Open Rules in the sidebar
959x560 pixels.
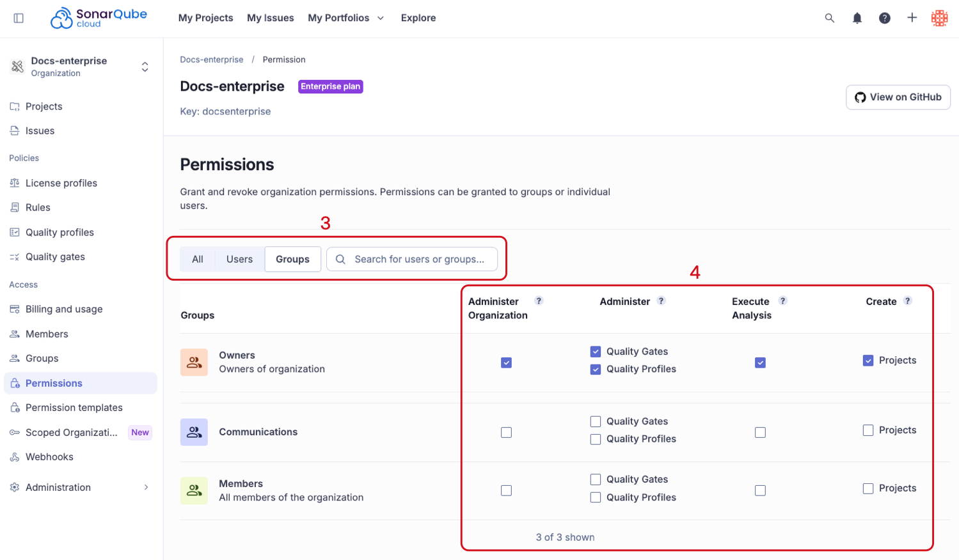[80, 207]
